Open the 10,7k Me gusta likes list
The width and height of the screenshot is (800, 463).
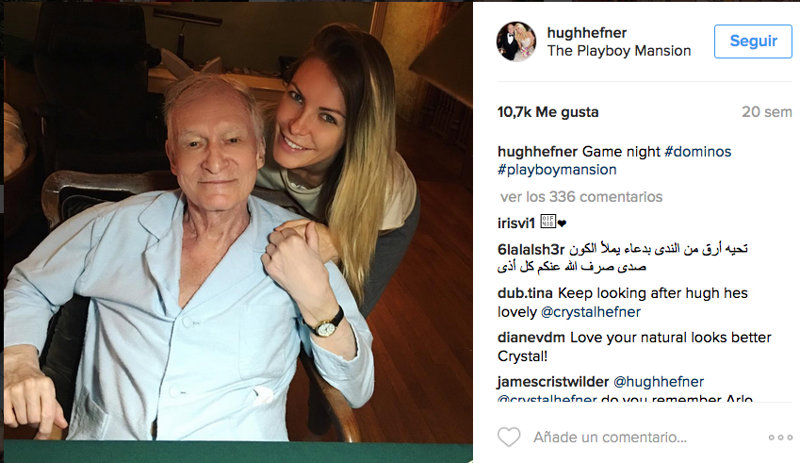tap(548, 112)
